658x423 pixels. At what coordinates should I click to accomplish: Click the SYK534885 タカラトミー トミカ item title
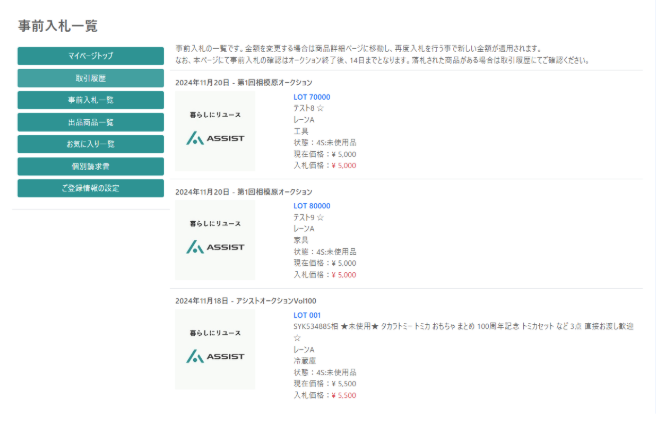click(x=463, y=326)
